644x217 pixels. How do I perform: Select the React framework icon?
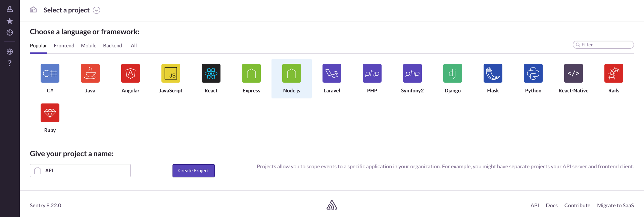coord(211,73)
